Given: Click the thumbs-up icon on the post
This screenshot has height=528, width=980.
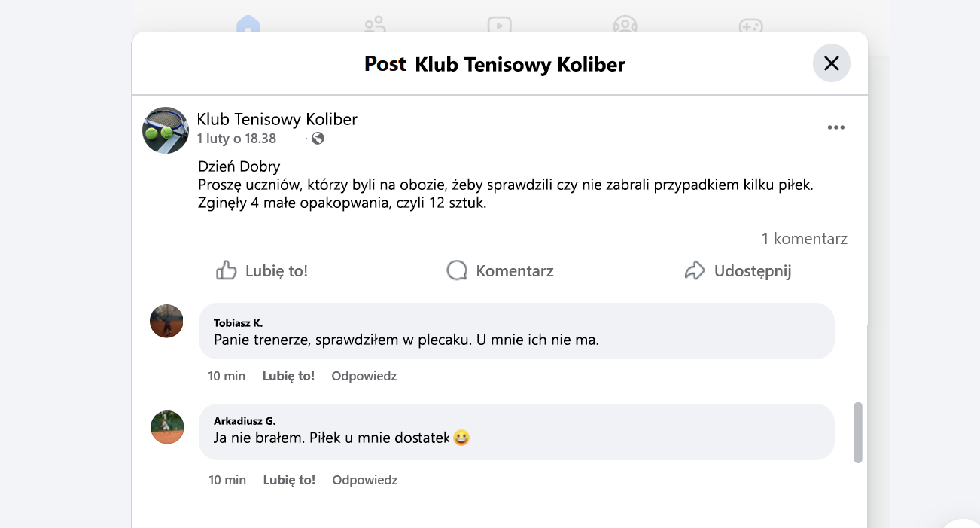Looking at the screenshot, I should 226,270.
